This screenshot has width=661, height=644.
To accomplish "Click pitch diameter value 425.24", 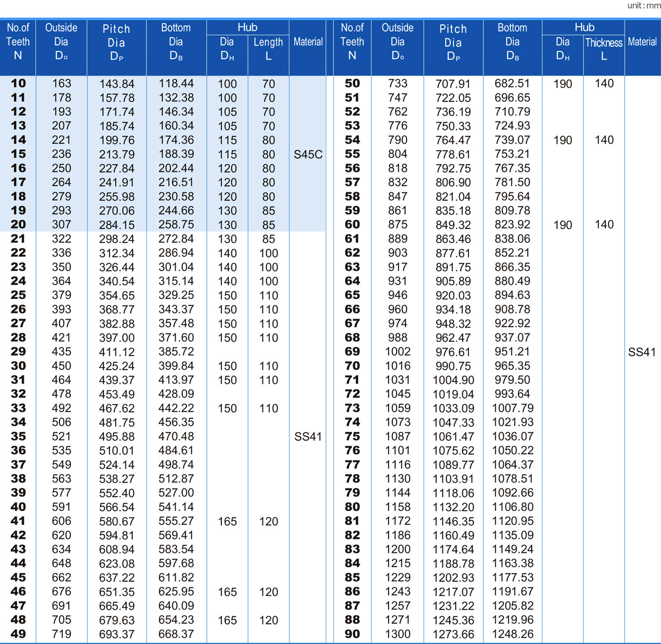I will pos(117,366).
